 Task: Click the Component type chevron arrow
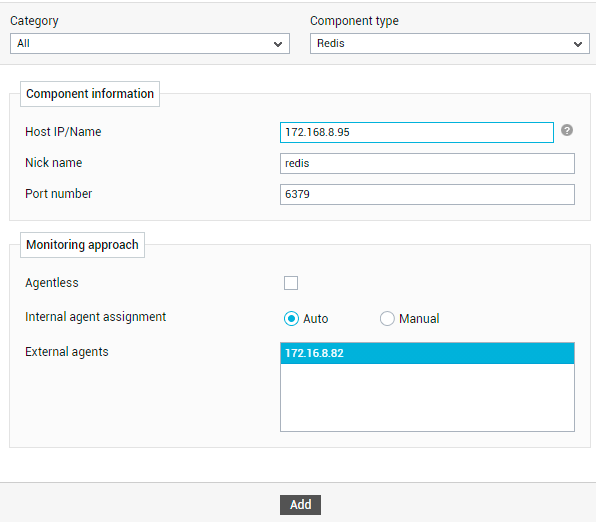click(x=578, y=44)
